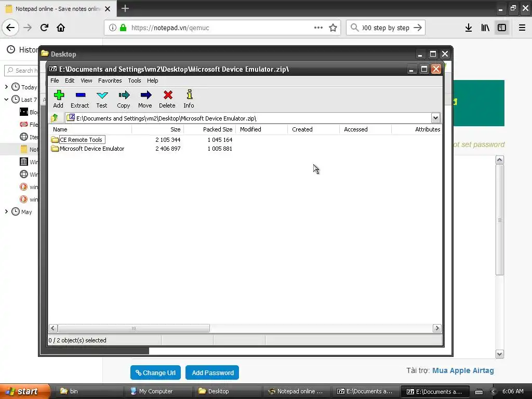532x399 pixels.
Task: Go back in Firefox browser
Action: (10, 28)
